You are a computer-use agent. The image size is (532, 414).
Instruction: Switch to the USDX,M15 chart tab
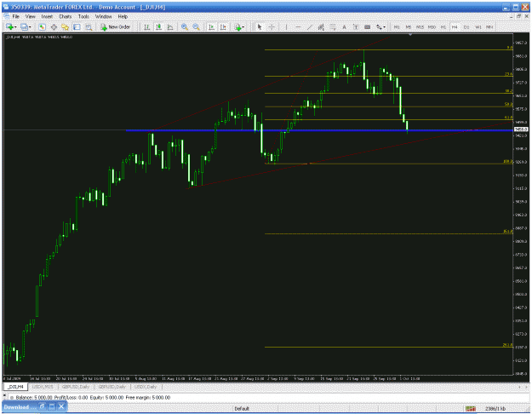pyautogui.click(x=43, y=387)
